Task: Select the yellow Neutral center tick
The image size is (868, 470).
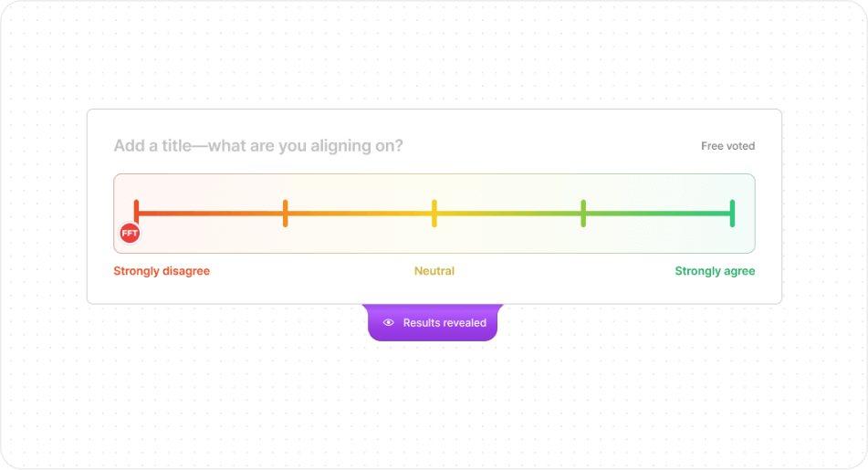Action: (434, 214)
